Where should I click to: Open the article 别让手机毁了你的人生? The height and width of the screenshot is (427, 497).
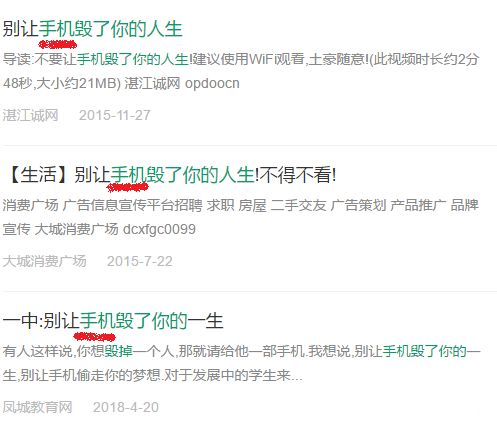(93, 29)
